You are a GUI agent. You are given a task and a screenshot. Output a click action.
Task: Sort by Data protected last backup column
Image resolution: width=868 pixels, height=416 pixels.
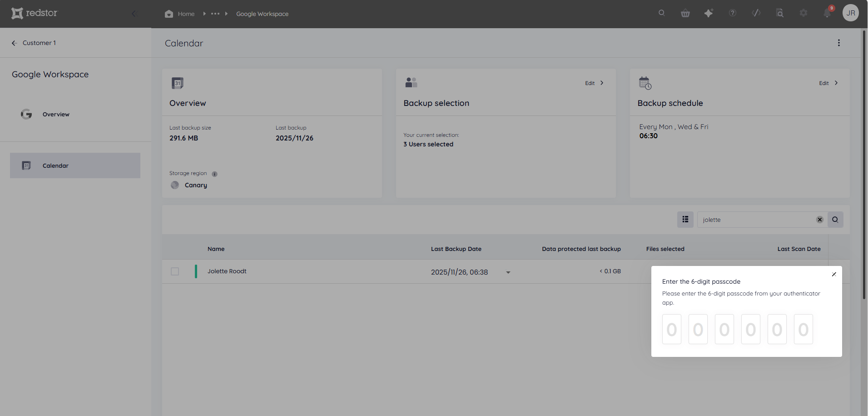tap(581, 249)
